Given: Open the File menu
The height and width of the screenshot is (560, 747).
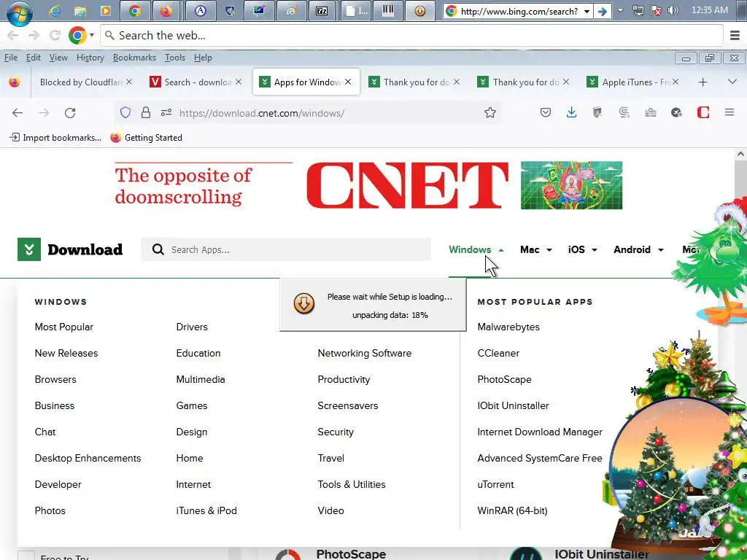Looking at the screenshot, I should (11, 58).
